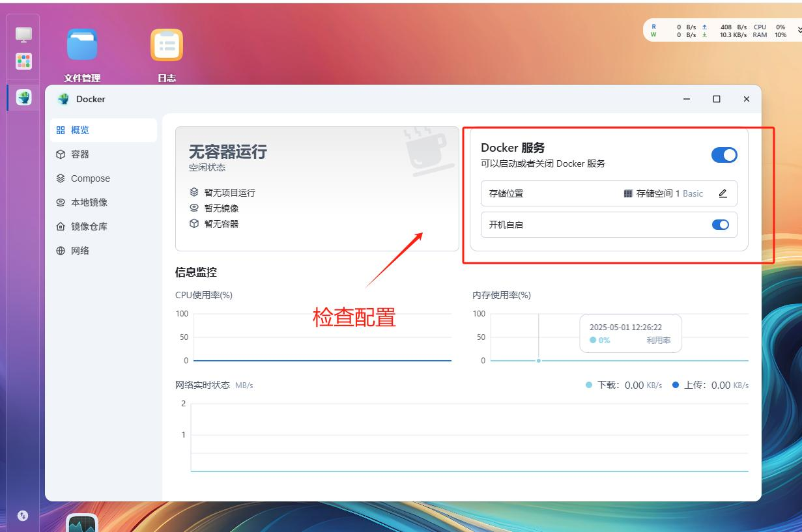Click the 空闲状态 status text
Screen dimensions: 802x532
[x=207, y=167]
